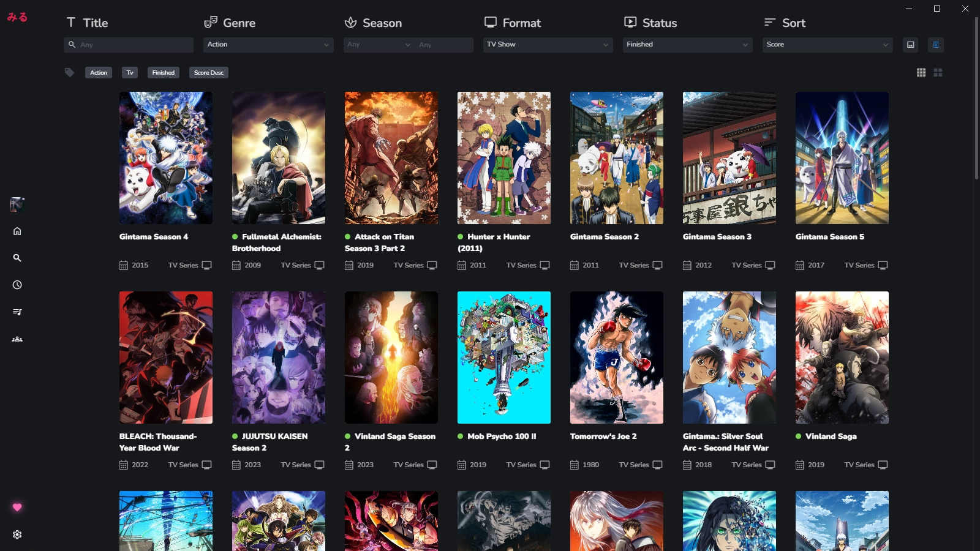Open the Sort dropdown set to Score
This screenshot has height=551, width=980.
click(x=827, y=45)
